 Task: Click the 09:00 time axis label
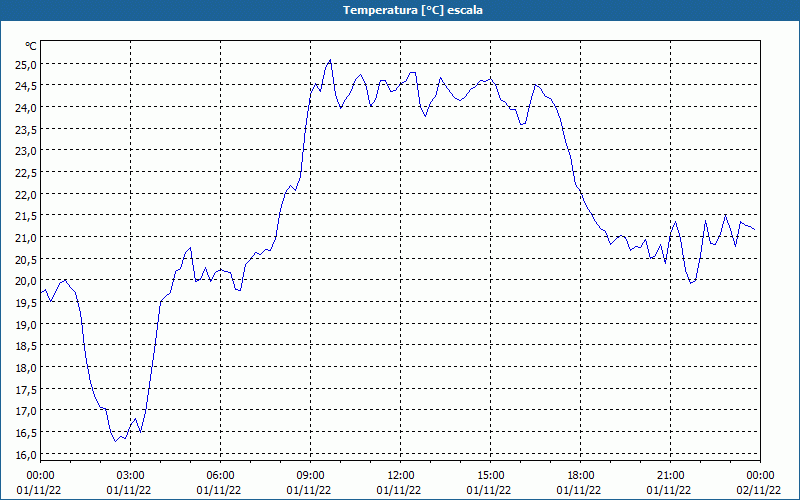[311, 476]
